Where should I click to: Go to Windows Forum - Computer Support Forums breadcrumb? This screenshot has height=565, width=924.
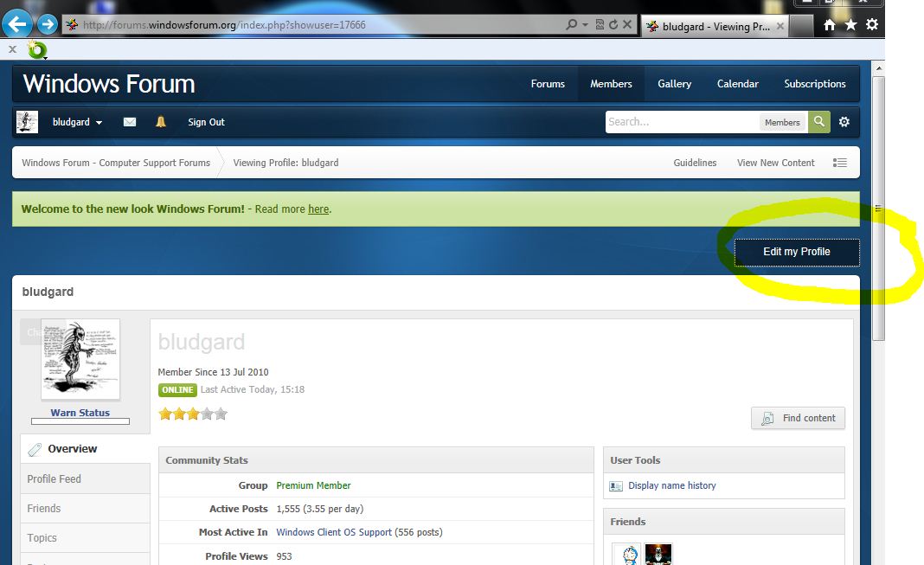[116, 163]
